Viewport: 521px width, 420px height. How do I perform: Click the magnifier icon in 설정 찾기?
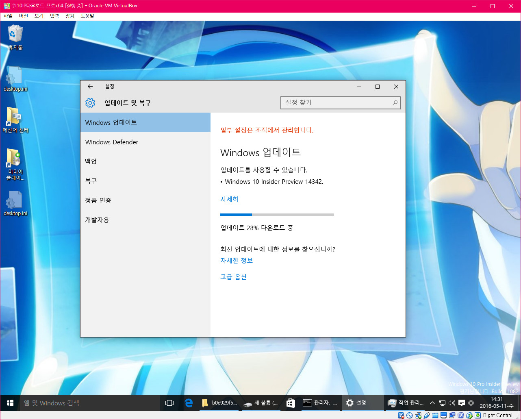coord(395,103)
